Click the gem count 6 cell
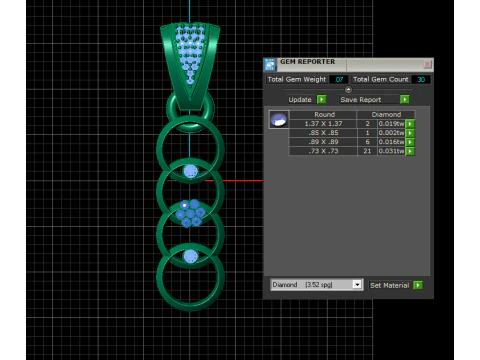This screenshot has width=480, height=360. coord(367,142)
